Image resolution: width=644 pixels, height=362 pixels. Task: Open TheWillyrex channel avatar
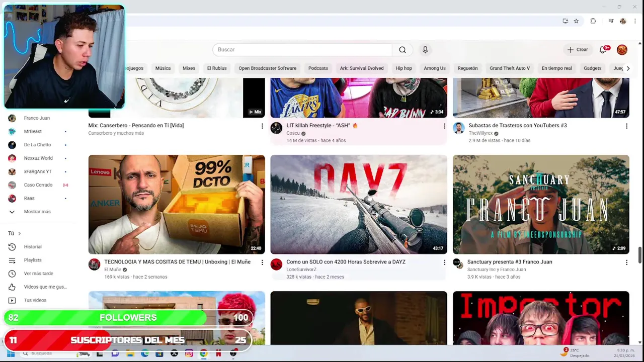[x=458, y=128]
